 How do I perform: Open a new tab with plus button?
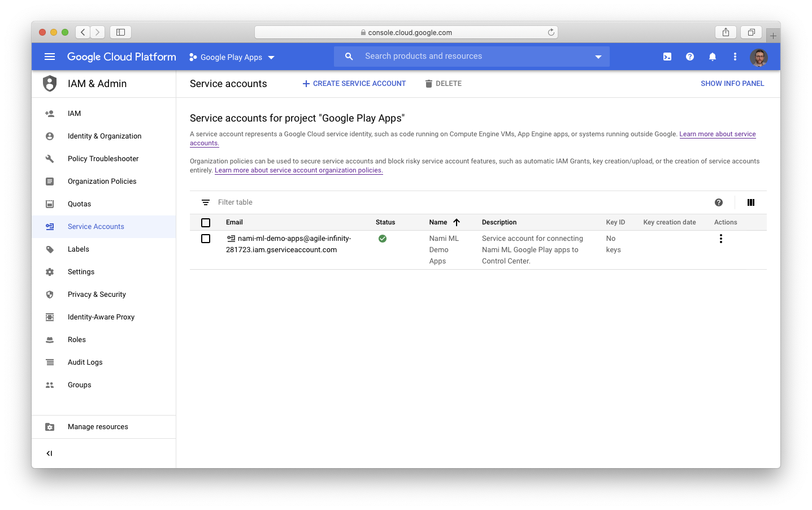point(773,36)
